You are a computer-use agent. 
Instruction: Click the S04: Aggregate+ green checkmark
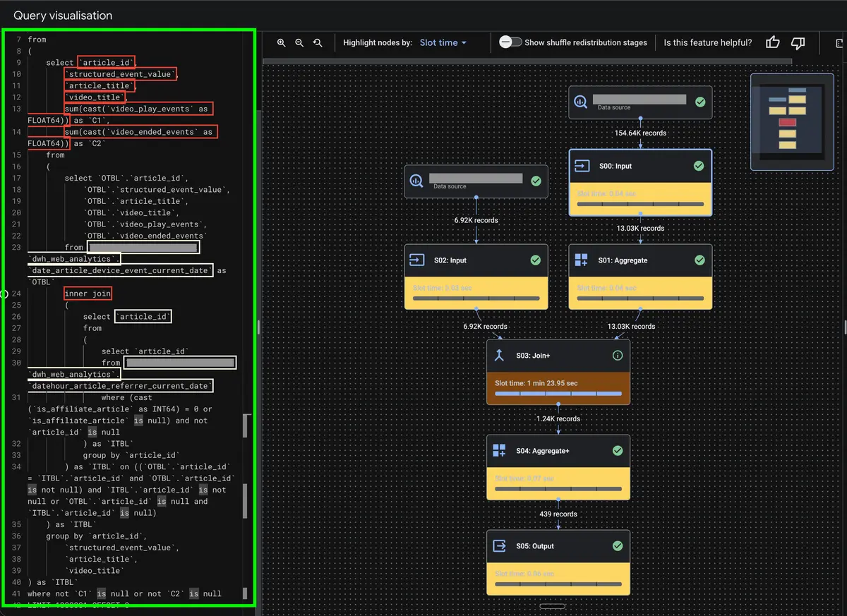click(x=618, y=450)
